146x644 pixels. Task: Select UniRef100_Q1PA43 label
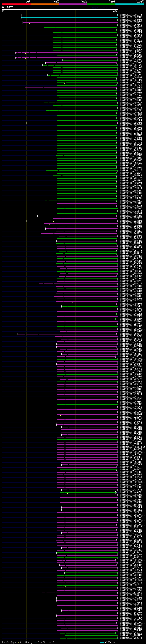click(x=131, y=82)
